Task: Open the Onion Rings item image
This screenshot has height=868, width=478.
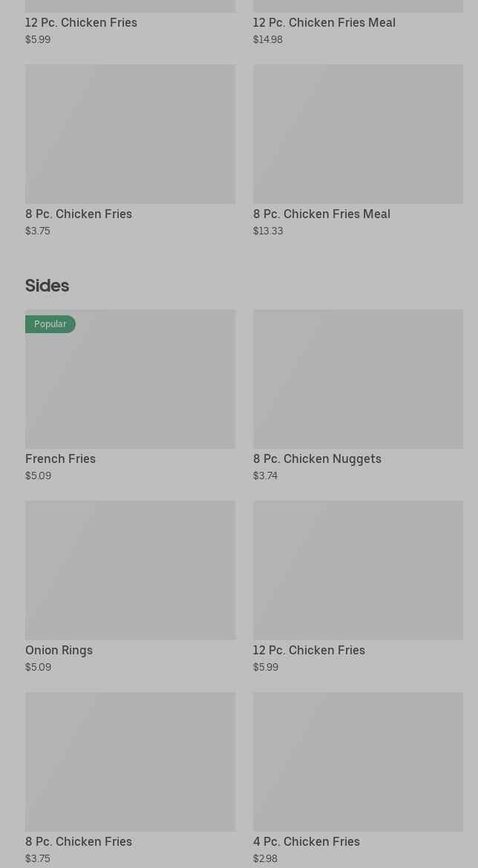Action: tap(130, 570)
